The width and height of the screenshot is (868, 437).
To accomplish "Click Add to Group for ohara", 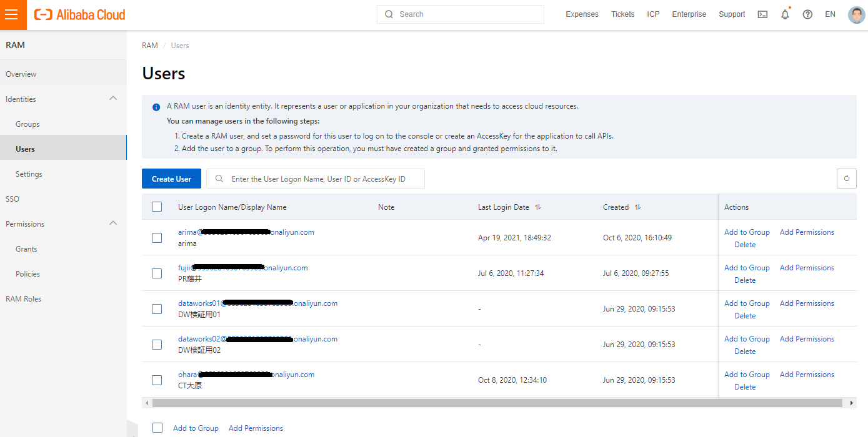I will click(747, 375).
